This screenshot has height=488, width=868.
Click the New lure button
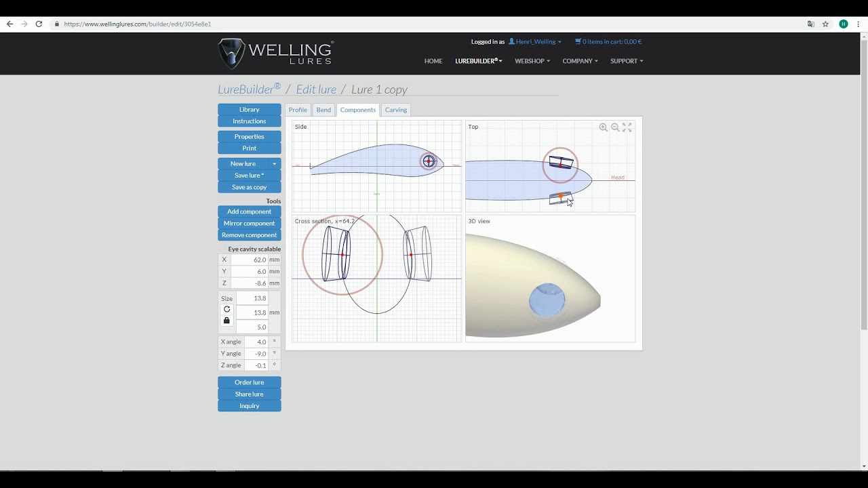pos(243,163)
